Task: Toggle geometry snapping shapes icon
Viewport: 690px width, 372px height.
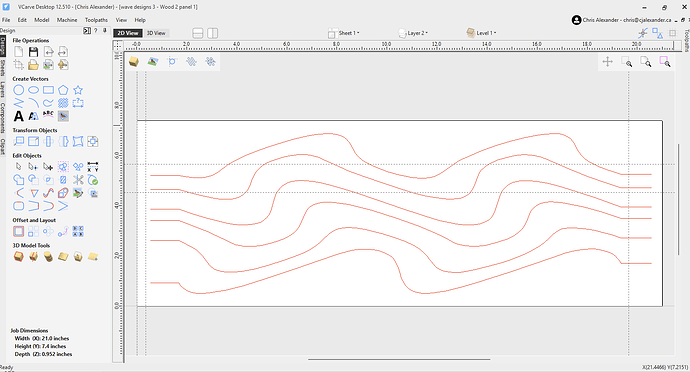Action: coord(657,33)
